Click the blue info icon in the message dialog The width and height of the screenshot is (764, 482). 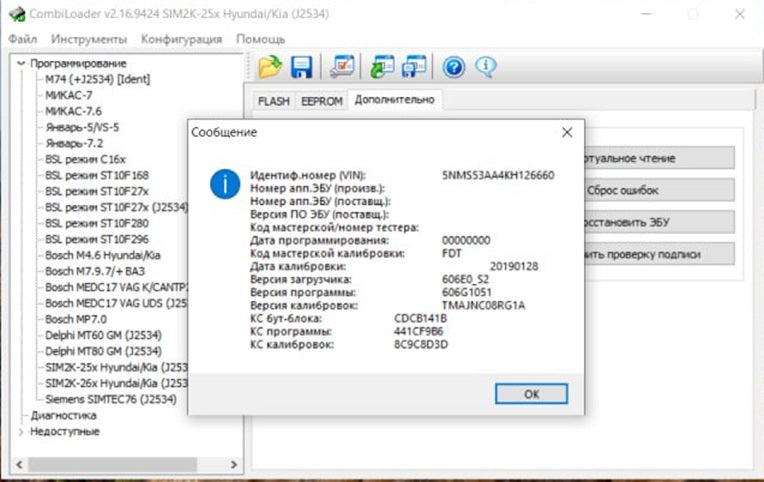[x=225, y=184]
